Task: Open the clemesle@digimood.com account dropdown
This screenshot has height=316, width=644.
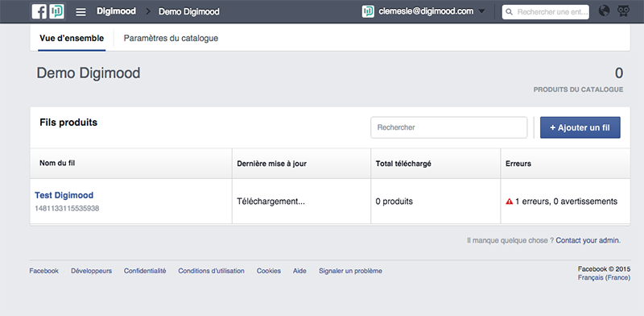Action: point(426,11)
